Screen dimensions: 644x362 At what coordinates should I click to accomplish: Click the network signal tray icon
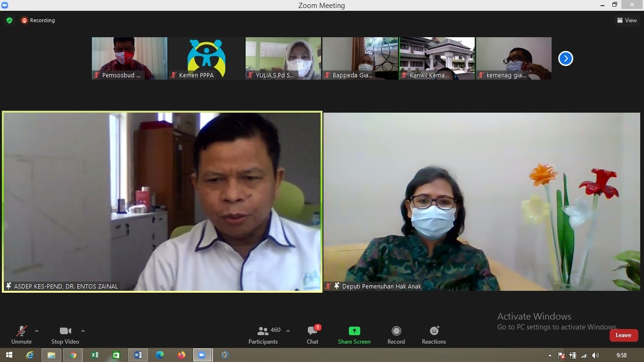point(584,355)
